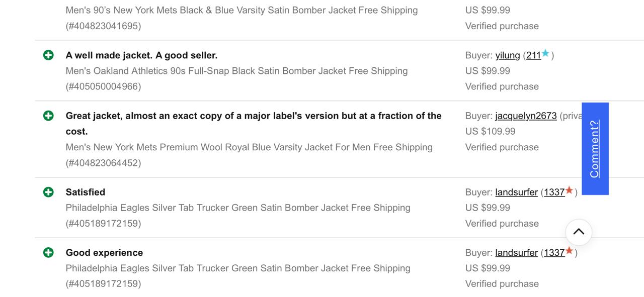Click the New York Mets Black & Blue Varsity title
This screenshot has height=297, width=644.
pyautogui.click(x=242, y=10)
